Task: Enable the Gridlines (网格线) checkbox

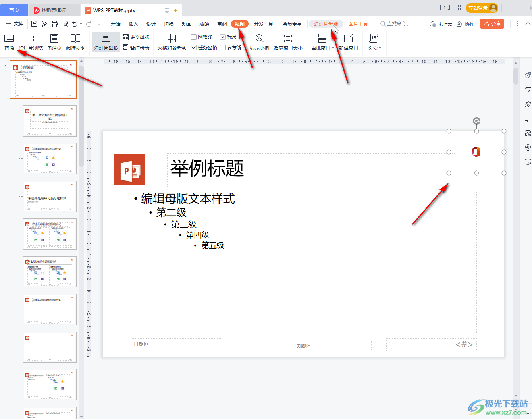Action: 194,37
